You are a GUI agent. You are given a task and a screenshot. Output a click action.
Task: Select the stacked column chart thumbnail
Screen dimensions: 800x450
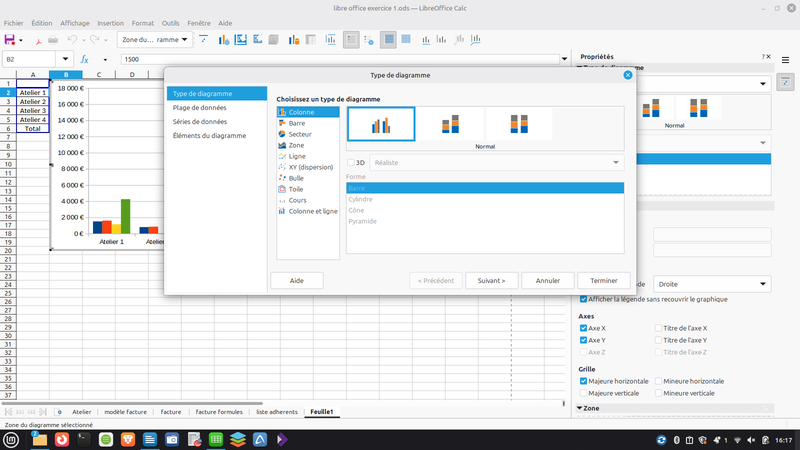[x=450, y=124]
